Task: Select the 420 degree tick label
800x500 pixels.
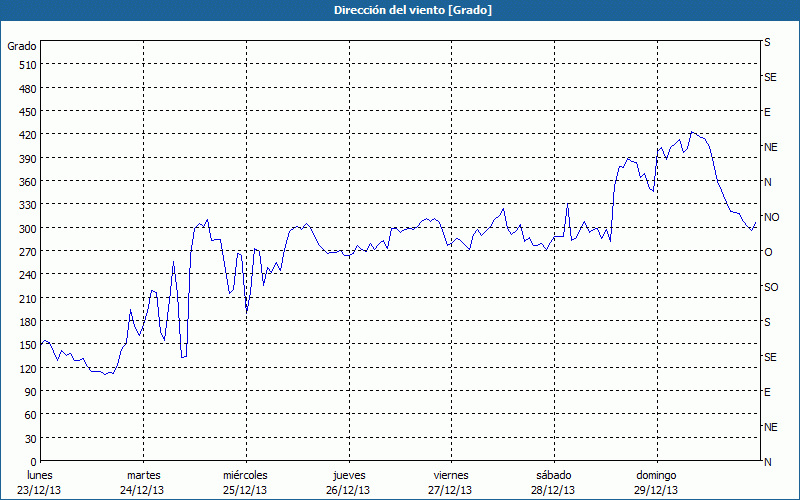Action: pyautogui.click(x=27, y=135)
